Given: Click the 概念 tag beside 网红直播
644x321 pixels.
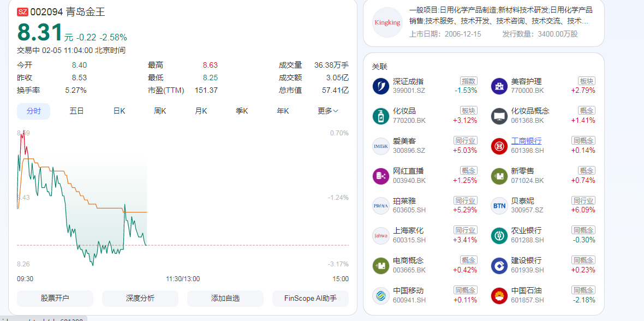Looking at the screenshot, I should pos(469,170).
